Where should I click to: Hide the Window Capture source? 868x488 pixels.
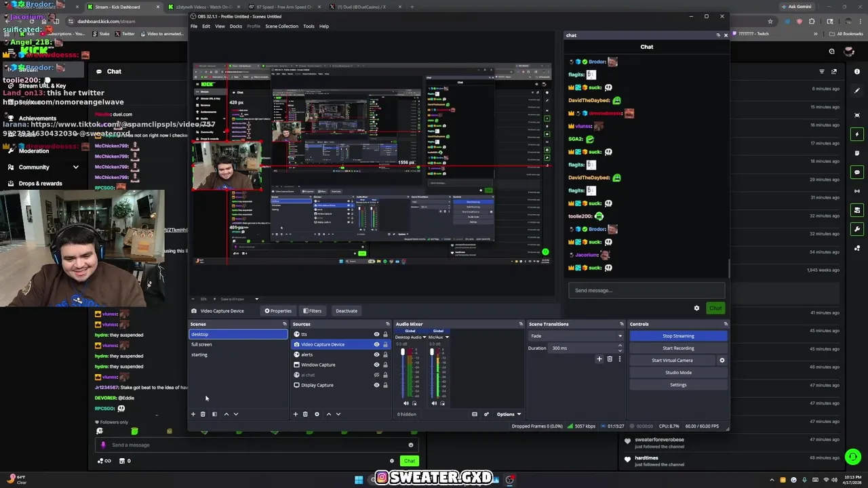point(376,365)
